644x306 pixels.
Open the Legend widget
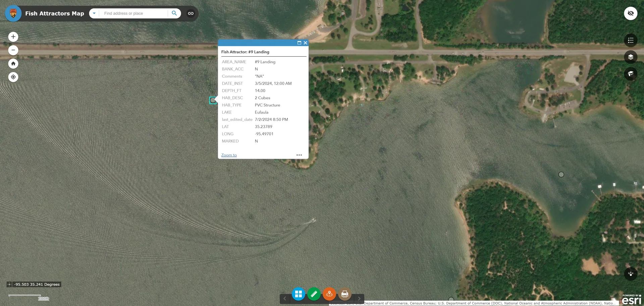[631, 40]
